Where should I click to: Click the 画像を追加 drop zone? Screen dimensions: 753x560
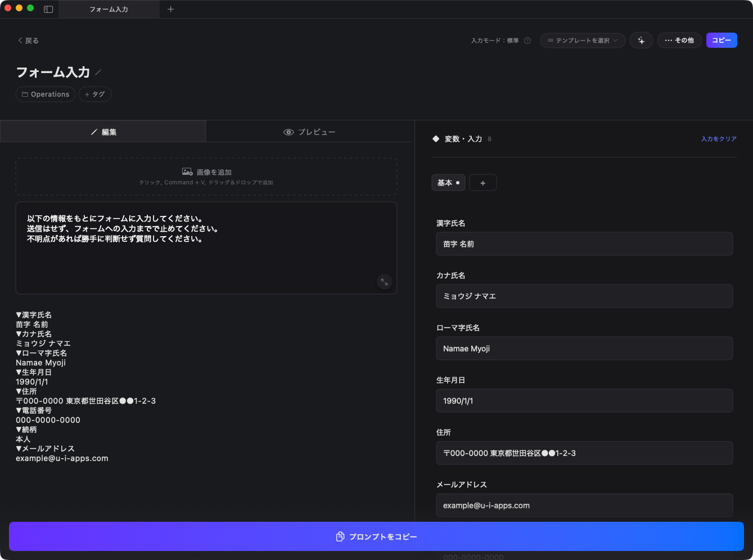[206, 177]
